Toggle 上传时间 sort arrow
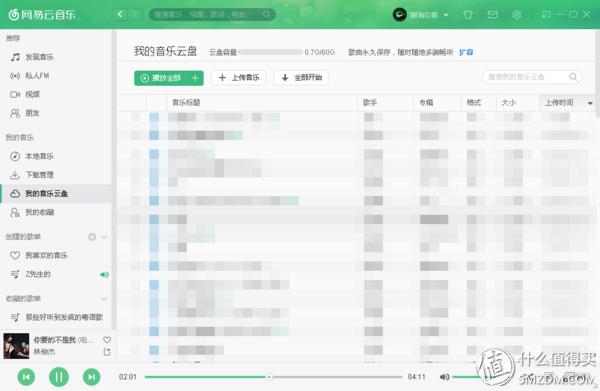 coord(590,103)
